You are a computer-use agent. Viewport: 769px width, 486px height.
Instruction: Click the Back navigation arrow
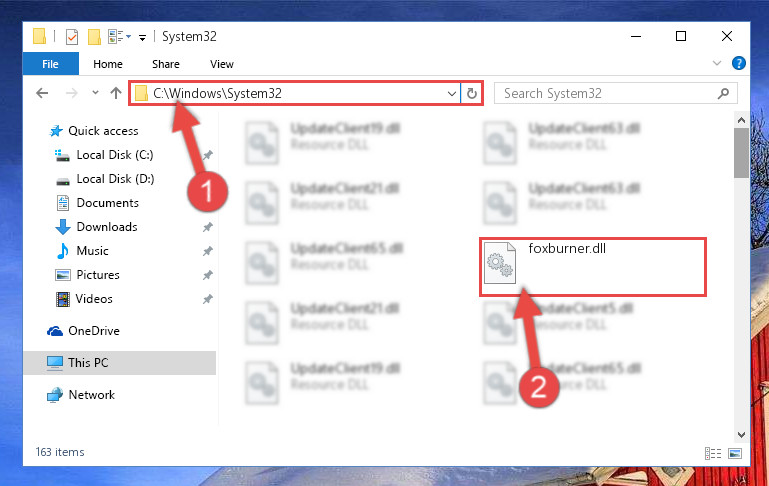(x=42, y=93)
